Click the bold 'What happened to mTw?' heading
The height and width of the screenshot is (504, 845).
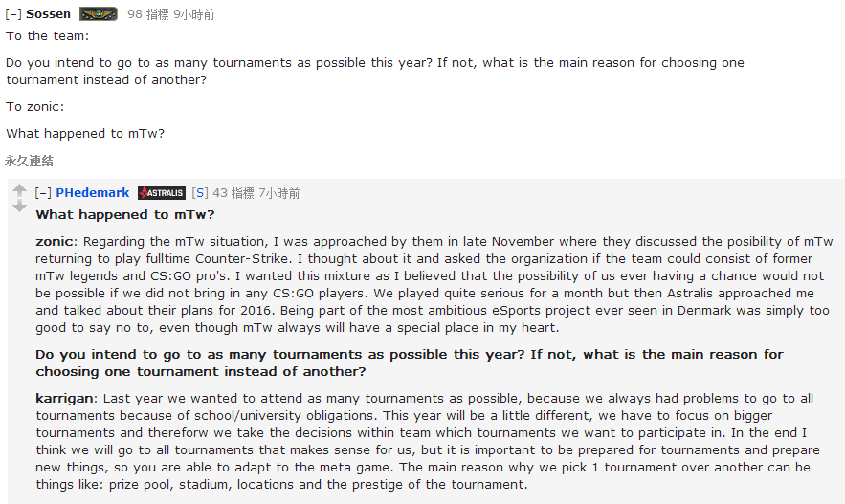pyautogui.click(x=125, y=215)
